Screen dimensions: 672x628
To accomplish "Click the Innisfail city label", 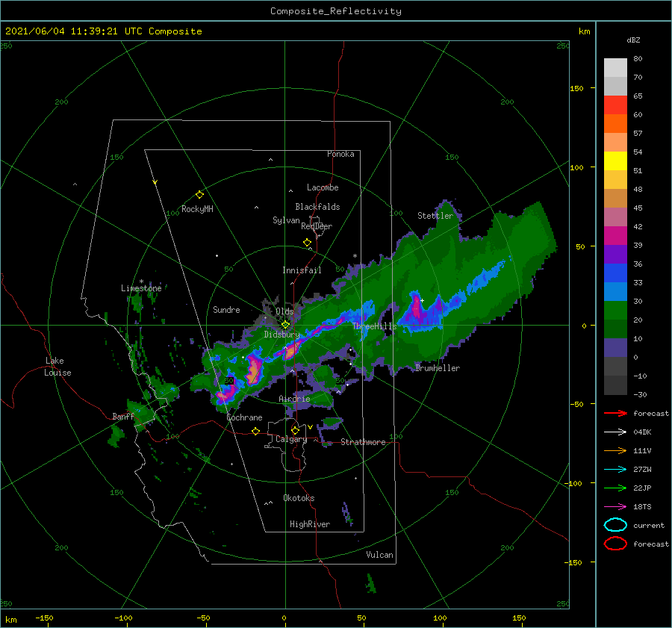I will (302, 270).
